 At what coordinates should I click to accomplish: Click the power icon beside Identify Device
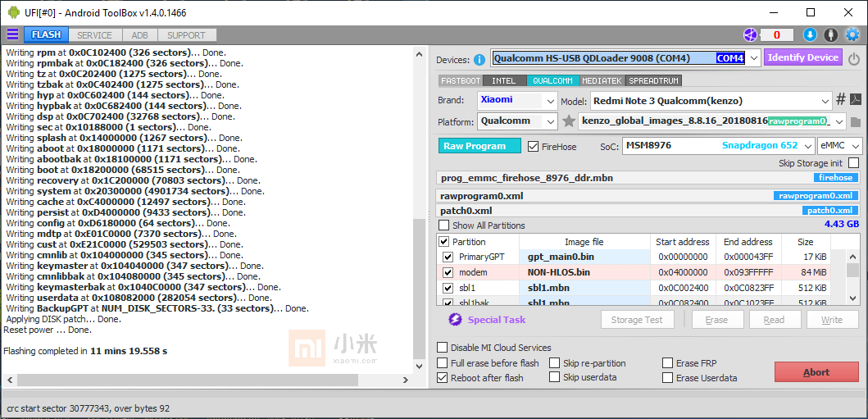click(x=854, y=59)
